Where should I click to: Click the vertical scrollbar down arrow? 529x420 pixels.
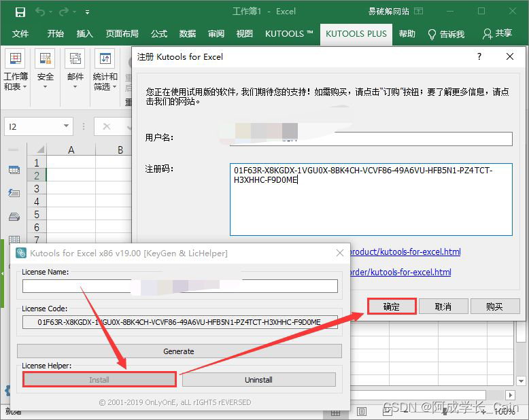point(521,381)
